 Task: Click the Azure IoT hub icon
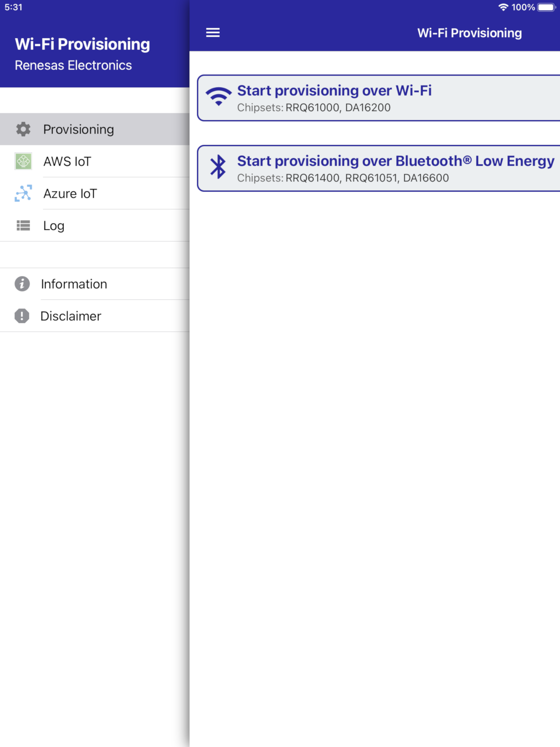23,193
